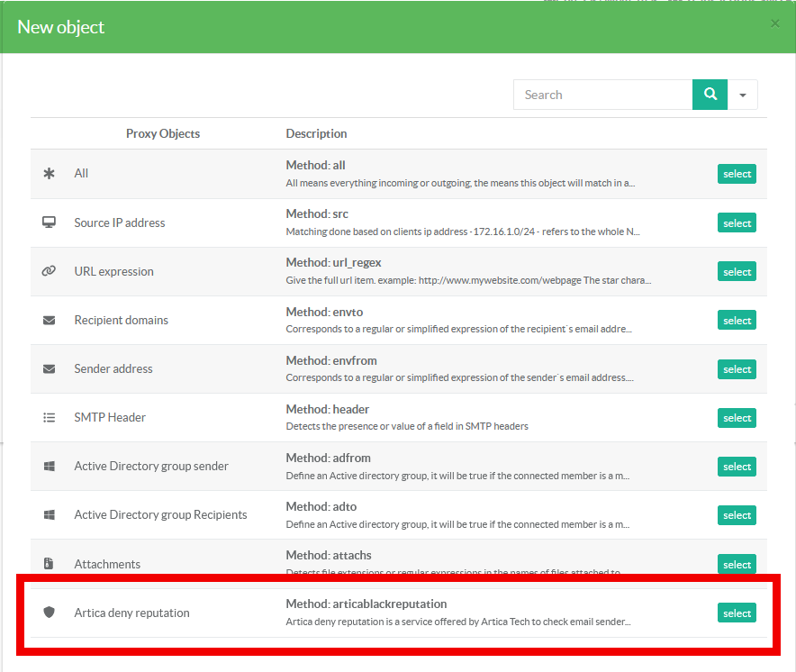This screenshot has height=672, width=796.
Task: Click Windows icon for Active Directory group sender
Action: (50, 467)
